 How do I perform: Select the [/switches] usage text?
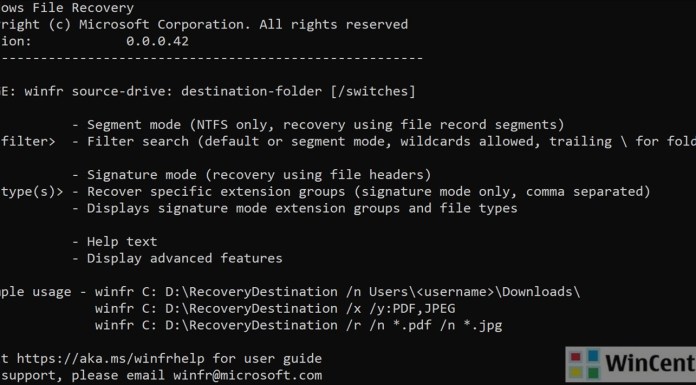pos(373,91)
